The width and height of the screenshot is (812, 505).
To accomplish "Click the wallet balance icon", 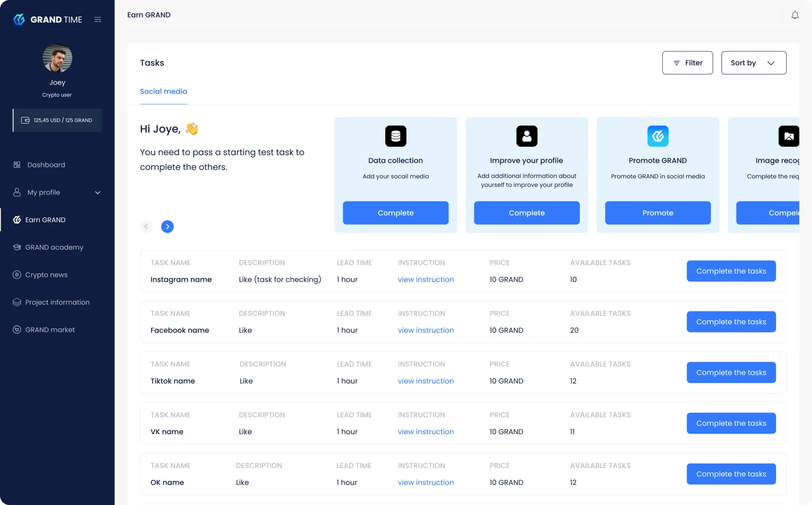I will 25,120.
